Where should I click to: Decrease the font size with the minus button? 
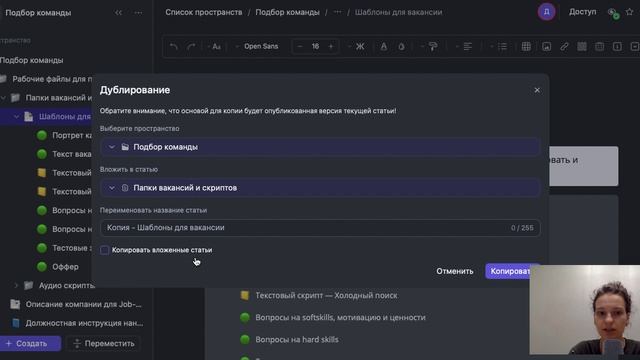coord(300,47)
